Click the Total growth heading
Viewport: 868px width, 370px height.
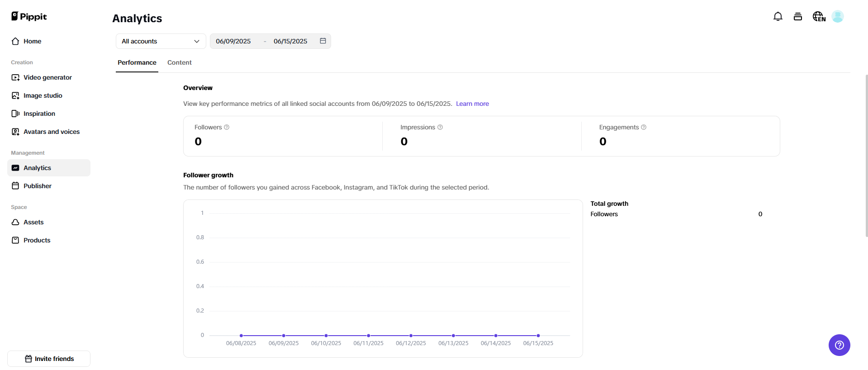609,204
